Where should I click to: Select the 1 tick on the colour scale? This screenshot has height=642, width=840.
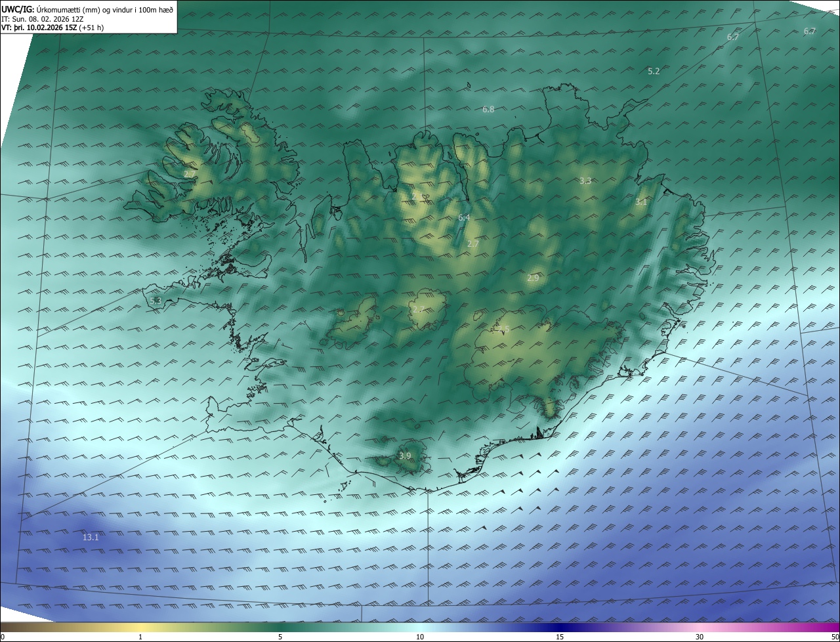[140, 637]
